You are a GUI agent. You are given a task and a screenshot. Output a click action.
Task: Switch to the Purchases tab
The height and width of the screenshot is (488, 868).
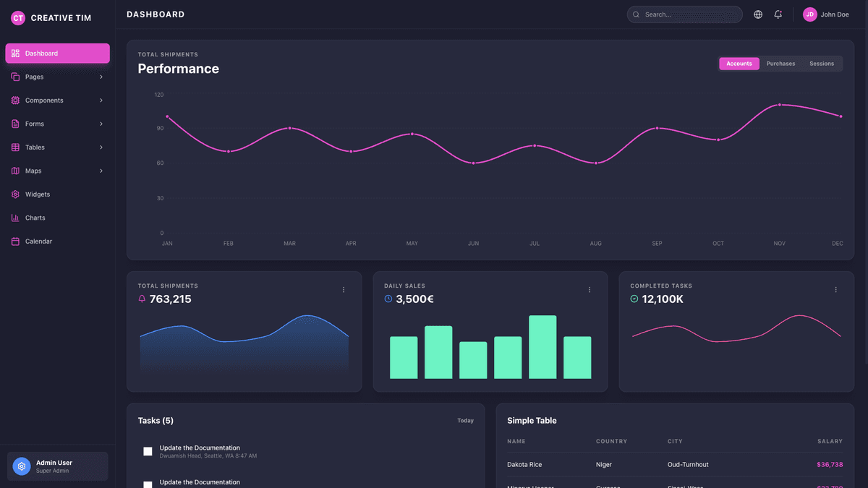(780, 64)
